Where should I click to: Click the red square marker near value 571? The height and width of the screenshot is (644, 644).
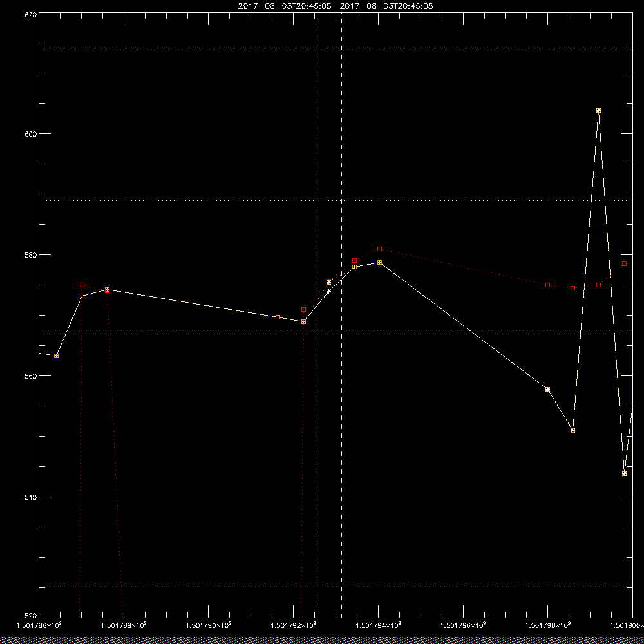(x=303, y=309)
